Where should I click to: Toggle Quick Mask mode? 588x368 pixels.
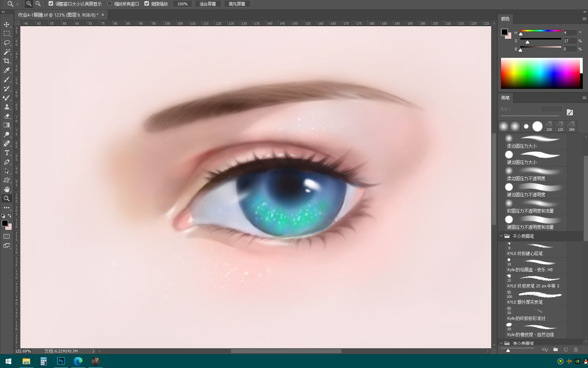click(x=7, y=237)
